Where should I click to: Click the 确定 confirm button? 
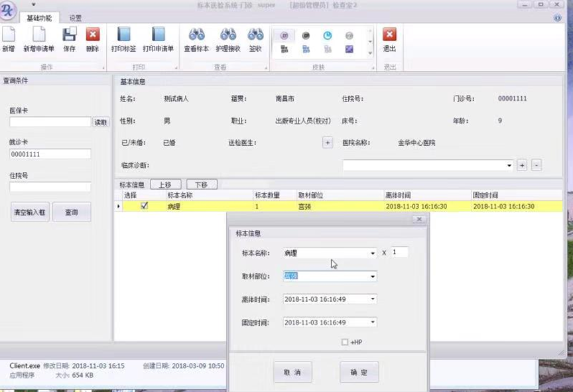359,372
